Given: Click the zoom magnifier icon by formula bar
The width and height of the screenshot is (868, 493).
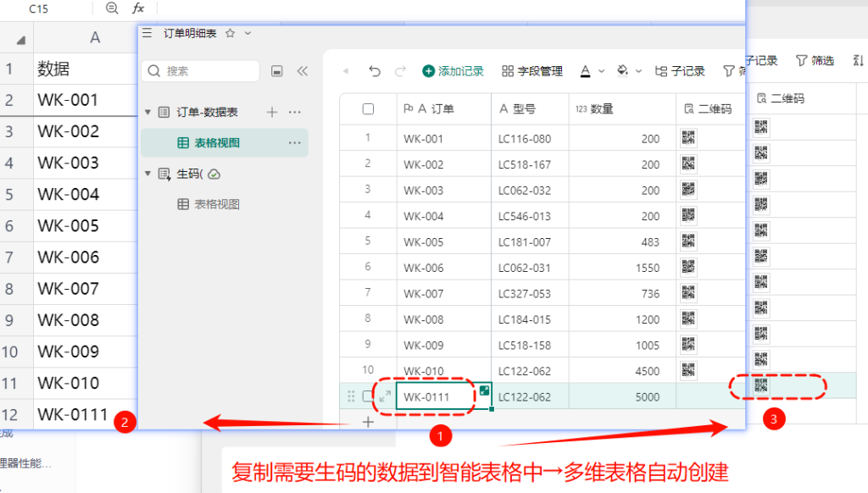Looking at the screenshot, I should click(x=112, y=8).
